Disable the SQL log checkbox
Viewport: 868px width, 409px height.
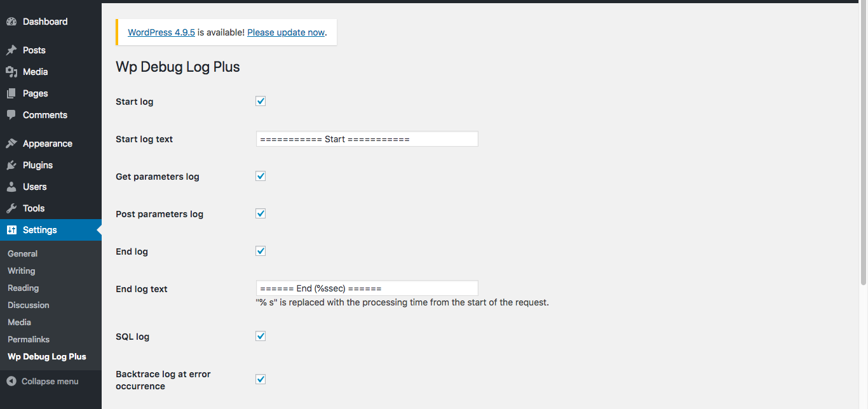261,336
